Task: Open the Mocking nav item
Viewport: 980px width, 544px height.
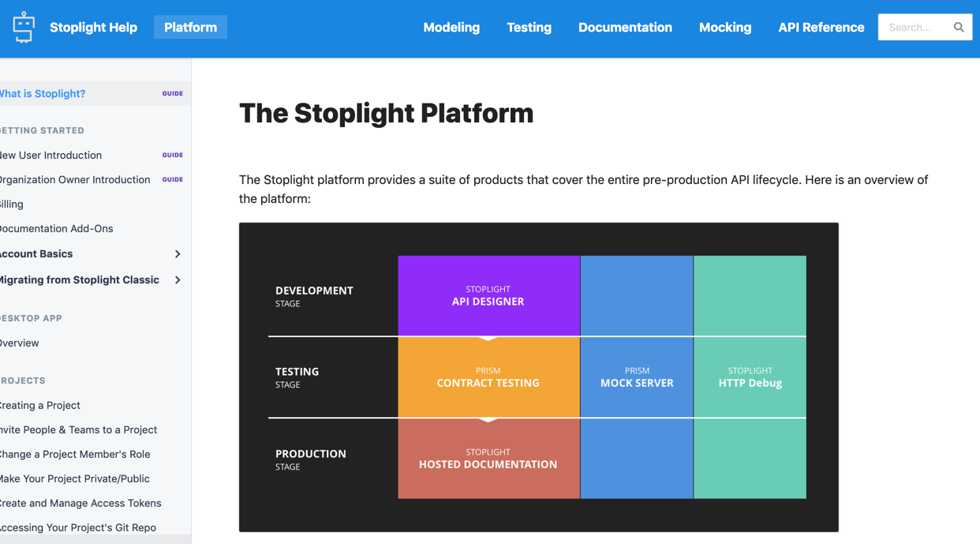Action: pos(725,27)
